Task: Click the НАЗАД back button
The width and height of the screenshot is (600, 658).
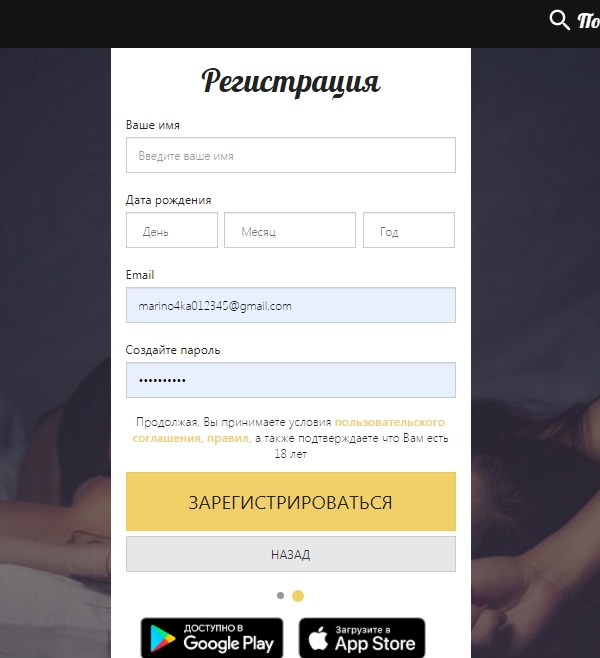Action: 291,554
